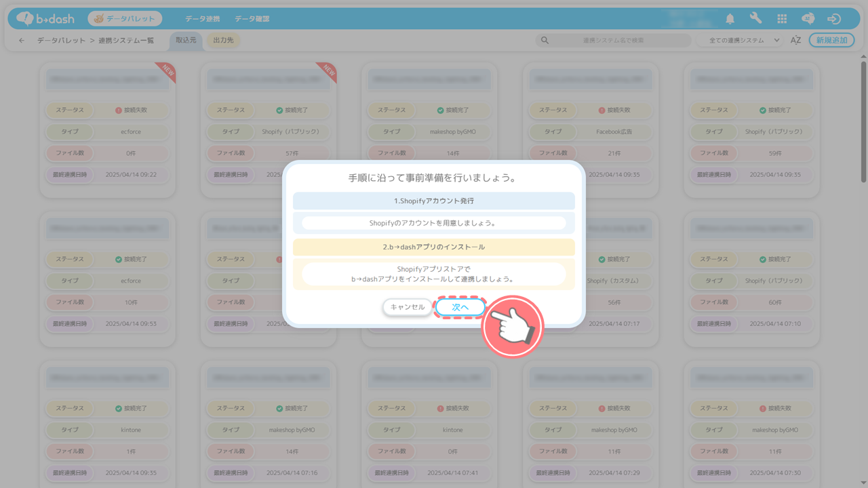Click 接続完了 status in the 57件 card
The height and width of the screenshot is (488, 868).
point(292,110)
